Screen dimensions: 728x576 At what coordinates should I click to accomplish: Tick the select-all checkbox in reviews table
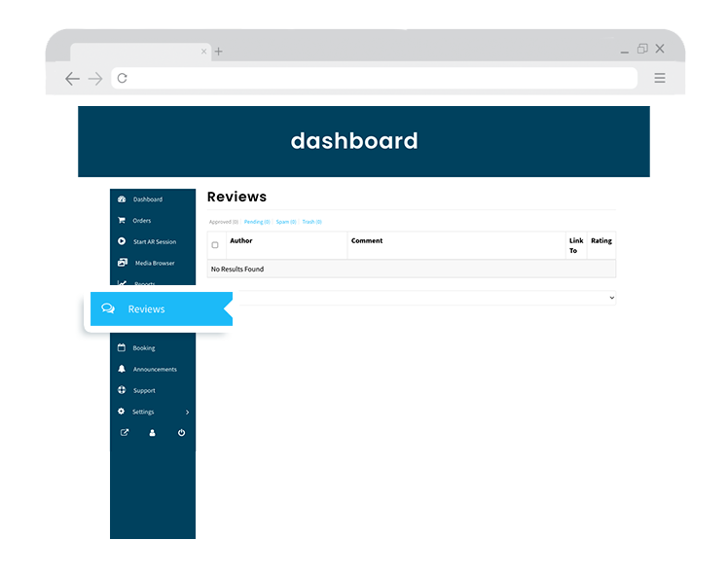pos(215,245)
